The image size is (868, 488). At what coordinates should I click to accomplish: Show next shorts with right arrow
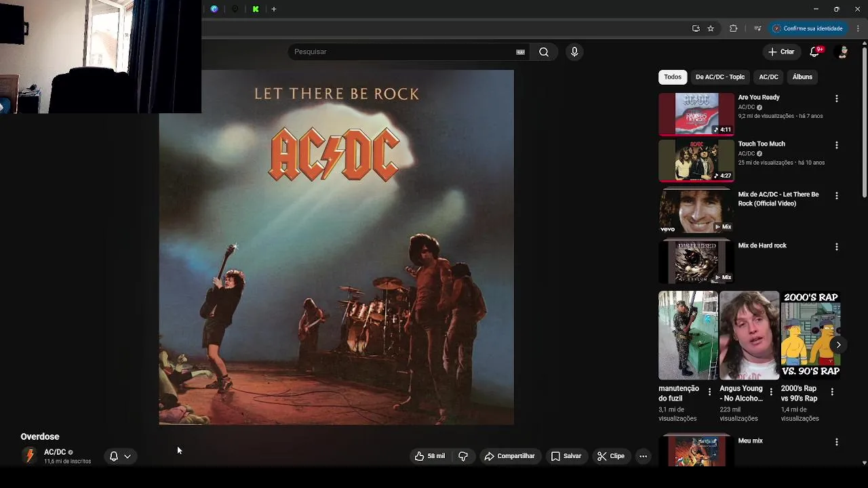click(838, 345)
